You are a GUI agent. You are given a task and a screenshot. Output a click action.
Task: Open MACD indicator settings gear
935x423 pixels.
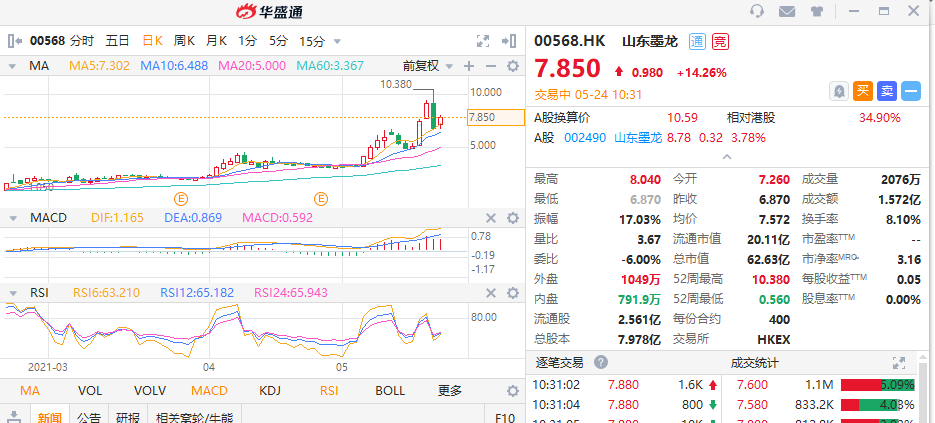[x=512, y=218]
